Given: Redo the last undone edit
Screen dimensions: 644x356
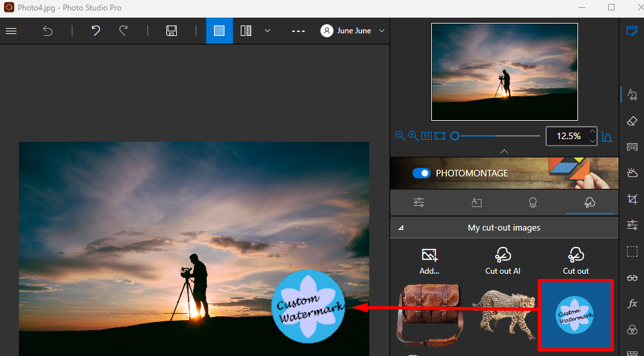Looking at the screenshot, I should pyautogui.click(x=123, y=31).
